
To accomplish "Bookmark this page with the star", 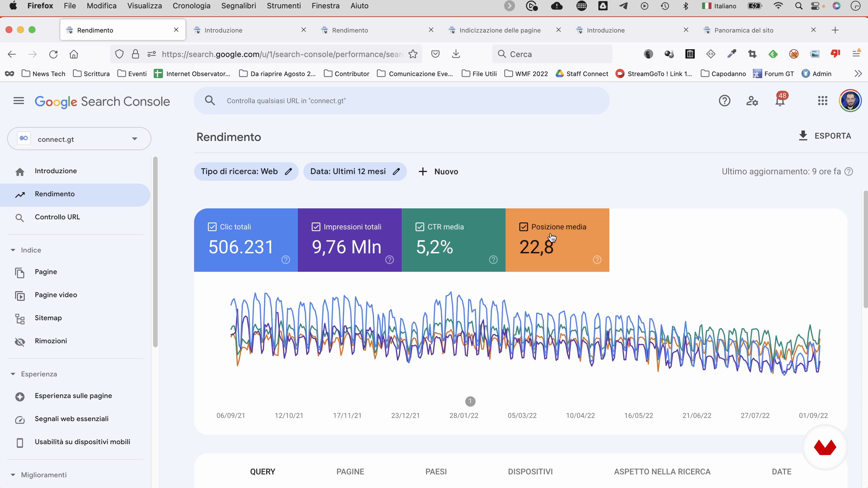I will pyautogui.click(x=413, y=54).
